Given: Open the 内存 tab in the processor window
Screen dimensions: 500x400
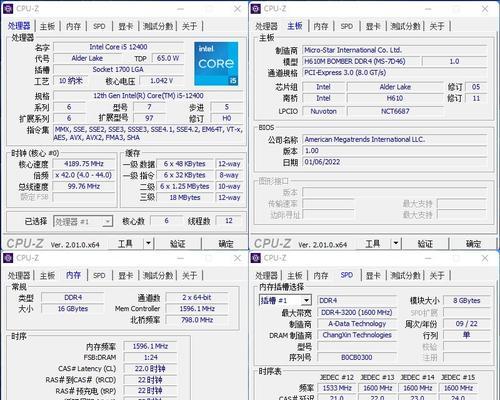Looking at the screenshot, I should [73, 26].
